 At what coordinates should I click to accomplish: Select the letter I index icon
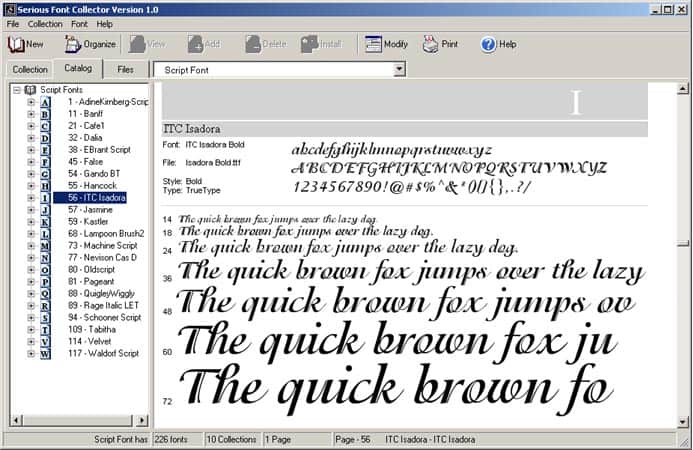pos(45,198)
